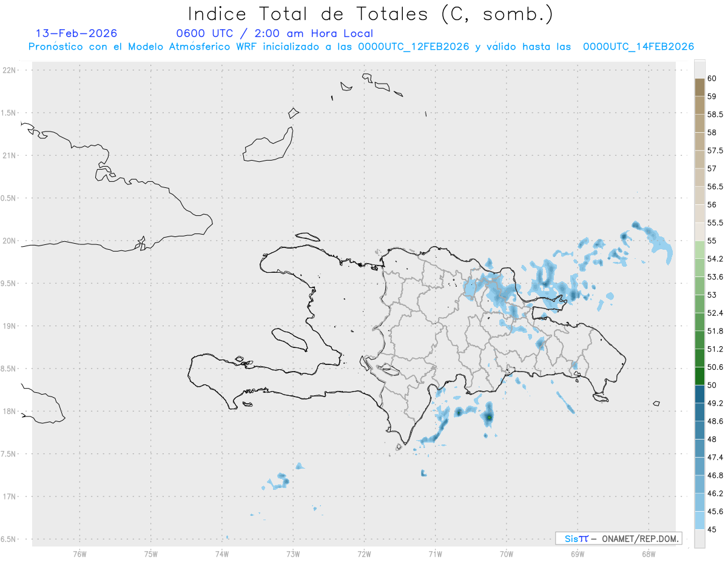Click the legend value "48.6"
Image resolution: width=728 pixels, height=562 pixels.
(715, 421)
